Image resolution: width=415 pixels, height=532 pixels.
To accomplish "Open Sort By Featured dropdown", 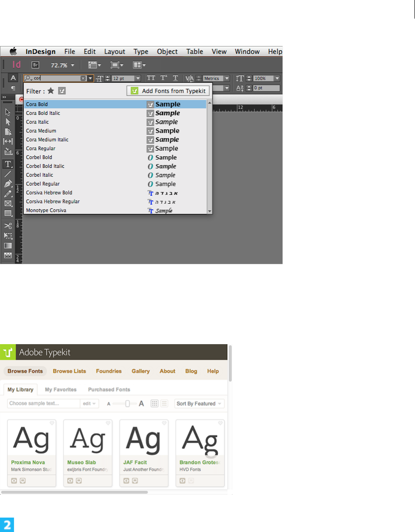I will 199,403.
